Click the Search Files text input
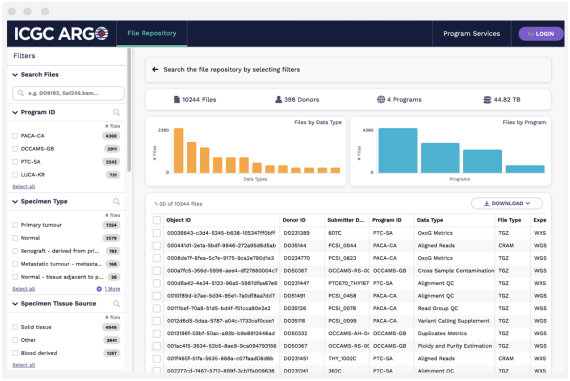Screen dimensions: 570x381 click(68, 93)
